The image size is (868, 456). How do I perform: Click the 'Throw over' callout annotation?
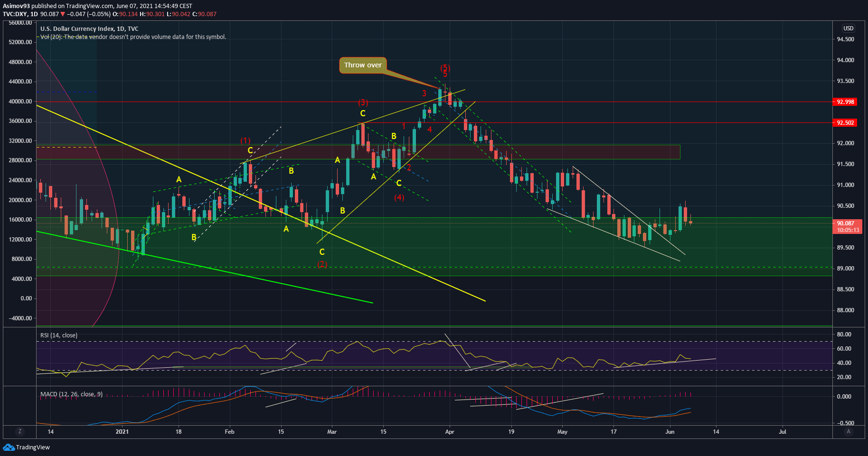tap(363, 65)
